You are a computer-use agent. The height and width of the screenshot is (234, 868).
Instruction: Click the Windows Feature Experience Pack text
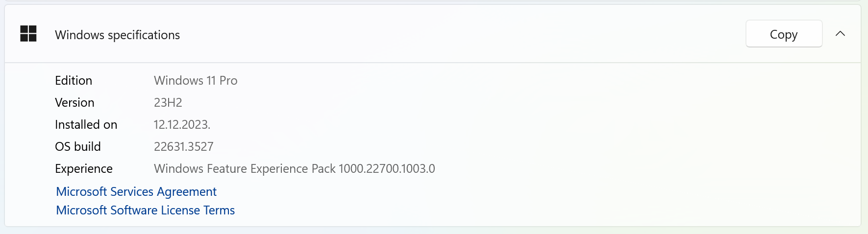click(245, 168)
